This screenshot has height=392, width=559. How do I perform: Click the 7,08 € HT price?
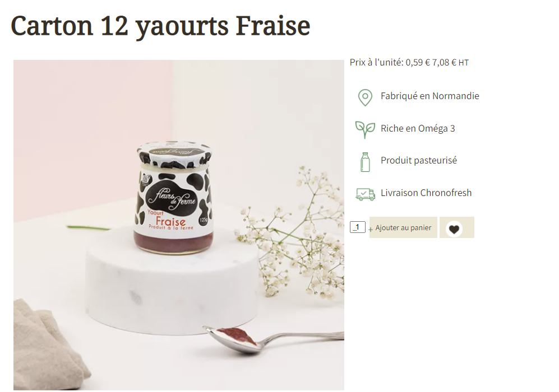pos(450,63)
